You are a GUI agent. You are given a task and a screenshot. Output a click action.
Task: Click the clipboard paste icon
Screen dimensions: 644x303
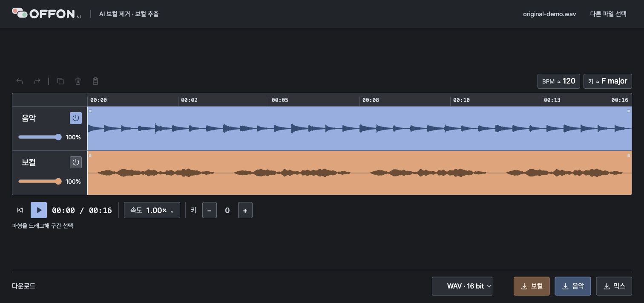(95, 81)
